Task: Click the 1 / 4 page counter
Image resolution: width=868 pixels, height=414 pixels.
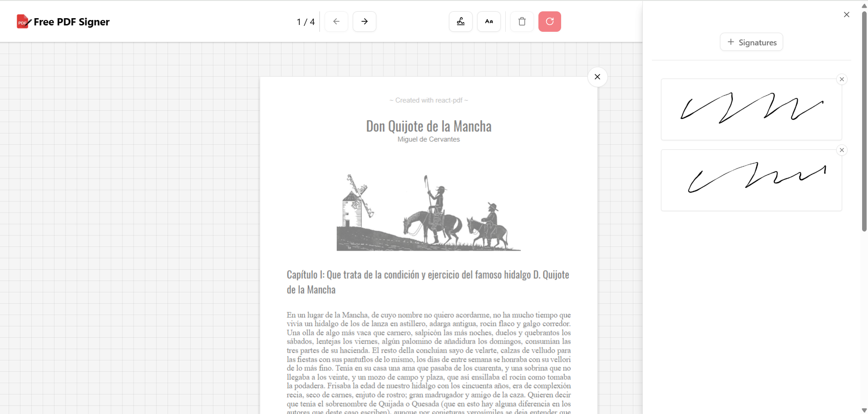Action: (305, 21)
